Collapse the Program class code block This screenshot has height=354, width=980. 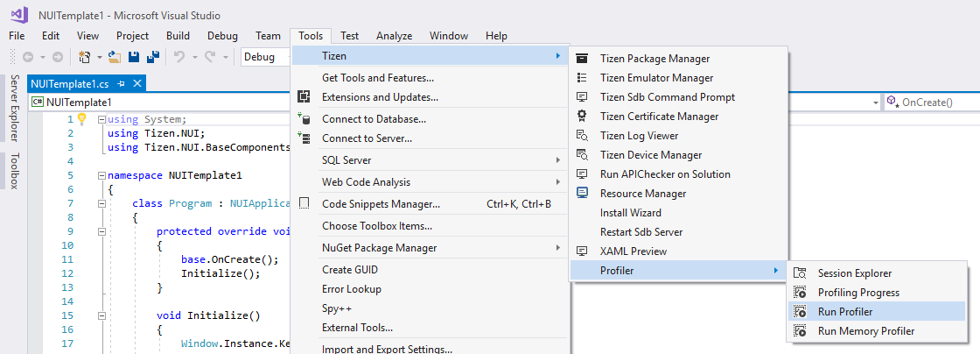point(102,204)
